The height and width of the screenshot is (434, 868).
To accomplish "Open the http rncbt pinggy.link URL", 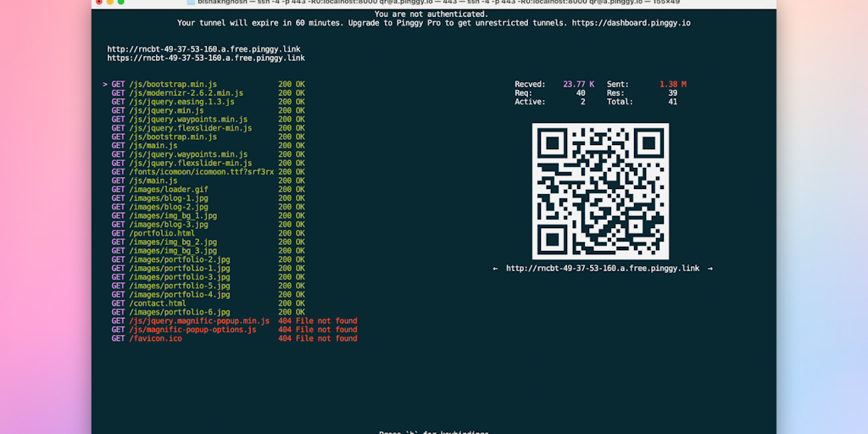I will [x=203, y=49].
